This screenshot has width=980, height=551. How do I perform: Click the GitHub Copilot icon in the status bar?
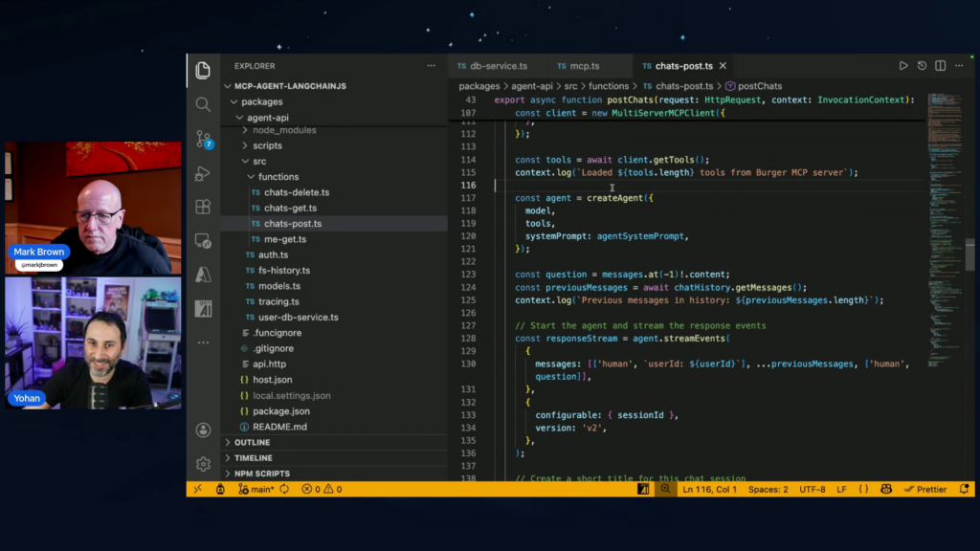(886, 489)
